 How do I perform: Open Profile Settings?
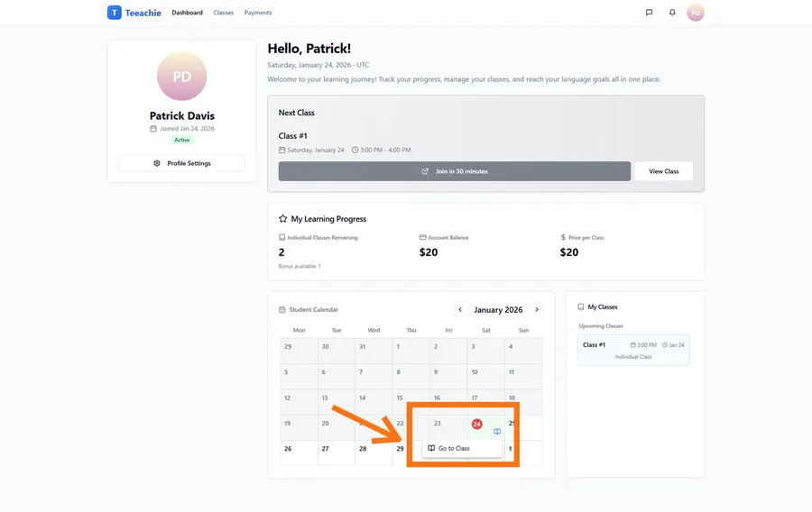(181, 163)
